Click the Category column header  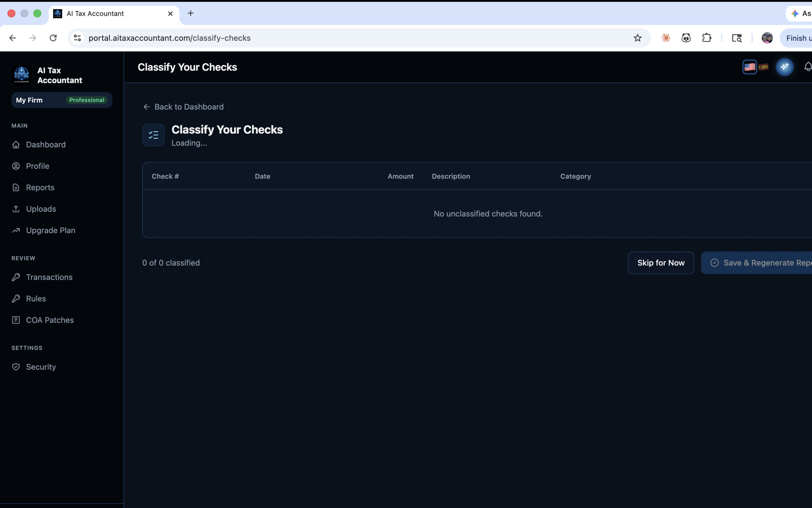[576, 176]
